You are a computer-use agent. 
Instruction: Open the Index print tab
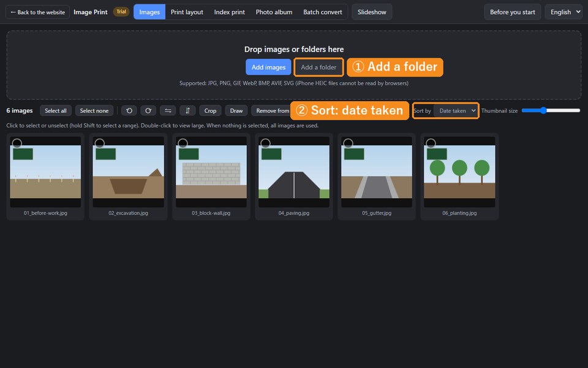229,12
